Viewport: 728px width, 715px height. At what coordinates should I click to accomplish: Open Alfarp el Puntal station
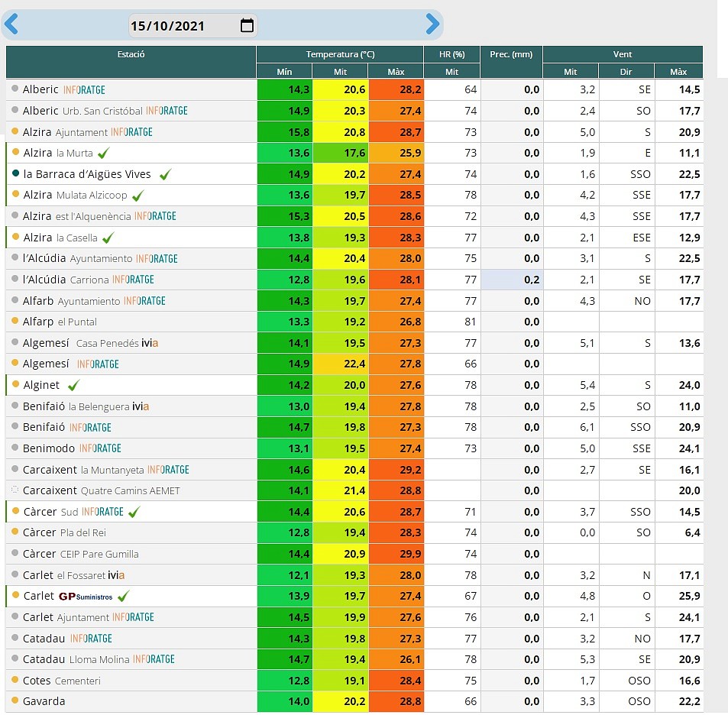coord(60,322)
